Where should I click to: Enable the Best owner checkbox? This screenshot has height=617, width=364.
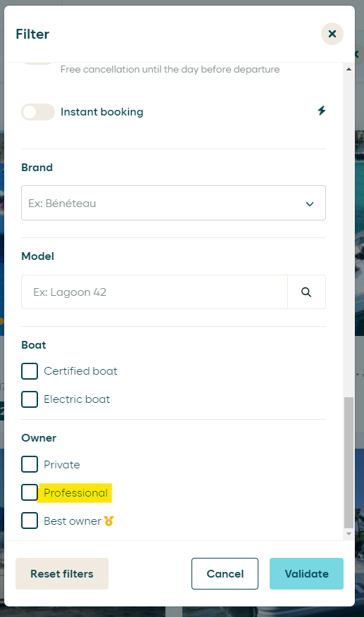(30, 521)
